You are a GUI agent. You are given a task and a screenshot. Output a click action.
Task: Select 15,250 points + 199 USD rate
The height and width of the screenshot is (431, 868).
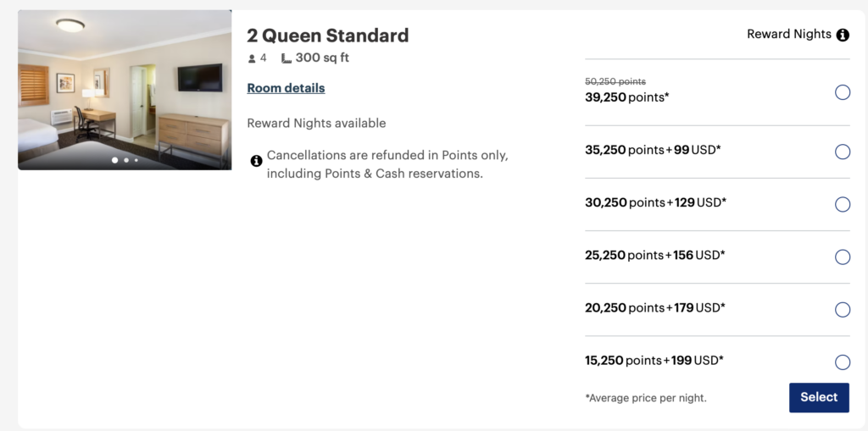pos(843,362)
